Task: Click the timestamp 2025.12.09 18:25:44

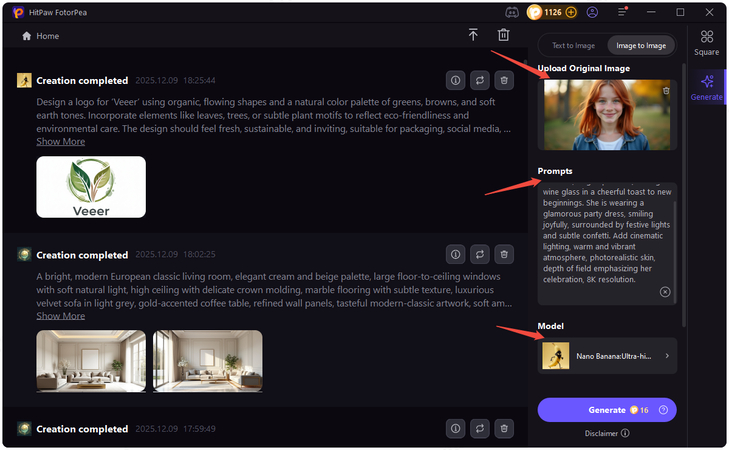Action: [175, 80]
